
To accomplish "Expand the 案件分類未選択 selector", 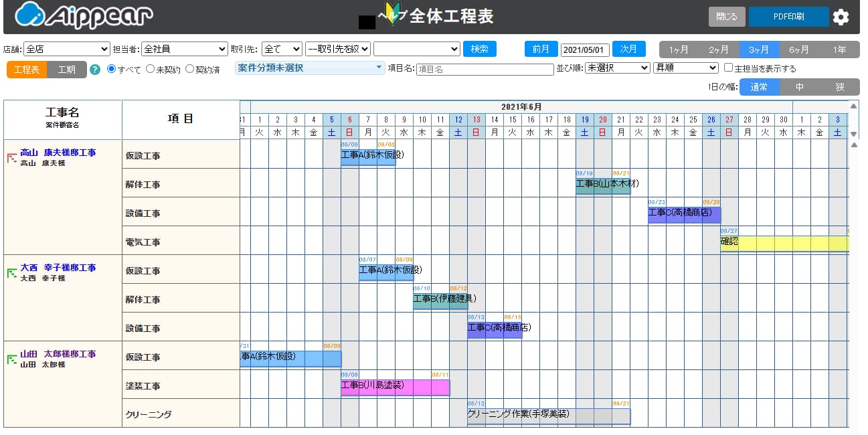I will click(311, 68).
